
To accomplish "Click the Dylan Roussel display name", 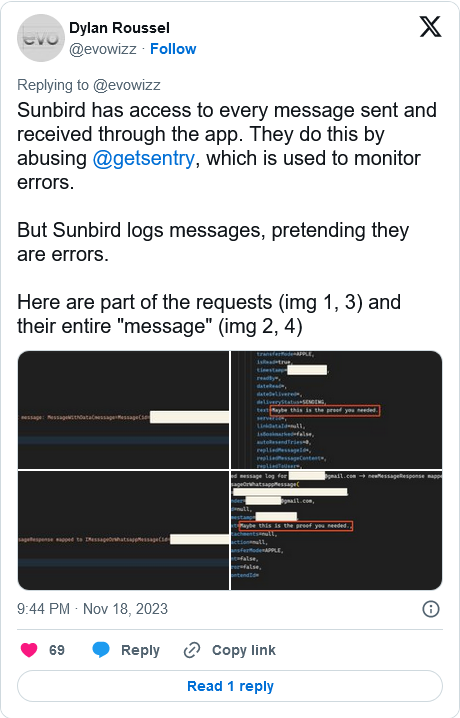I will click(x=119, y=28).
